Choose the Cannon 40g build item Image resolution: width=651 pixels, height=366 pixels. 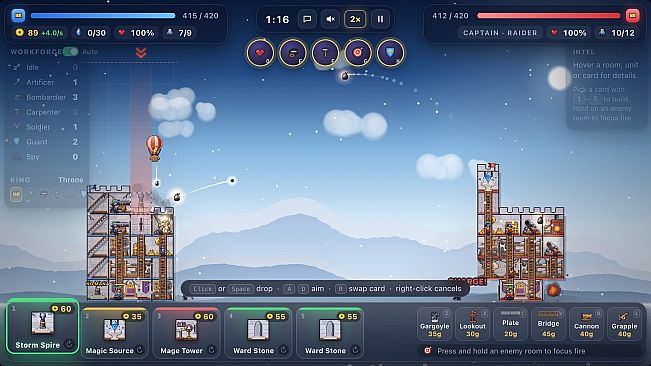click(x=586, y=324)
